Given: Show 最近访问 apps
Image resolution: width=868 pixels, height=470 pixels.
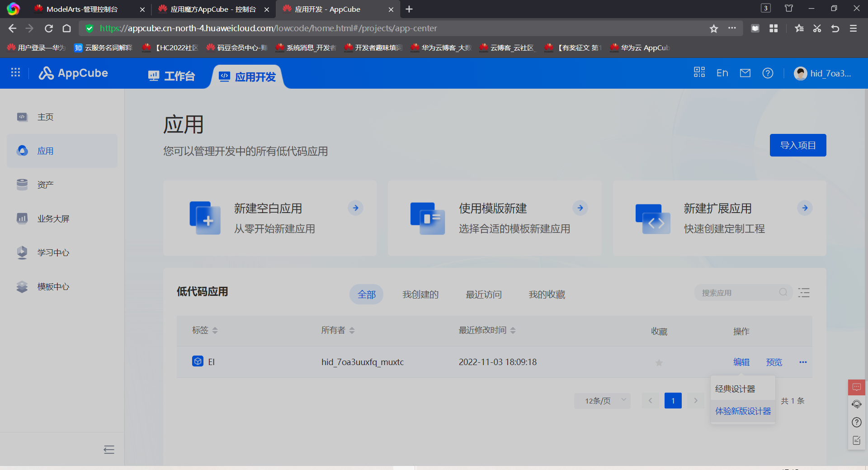Looking at the screenshot, I should click(x=484, y=294).
